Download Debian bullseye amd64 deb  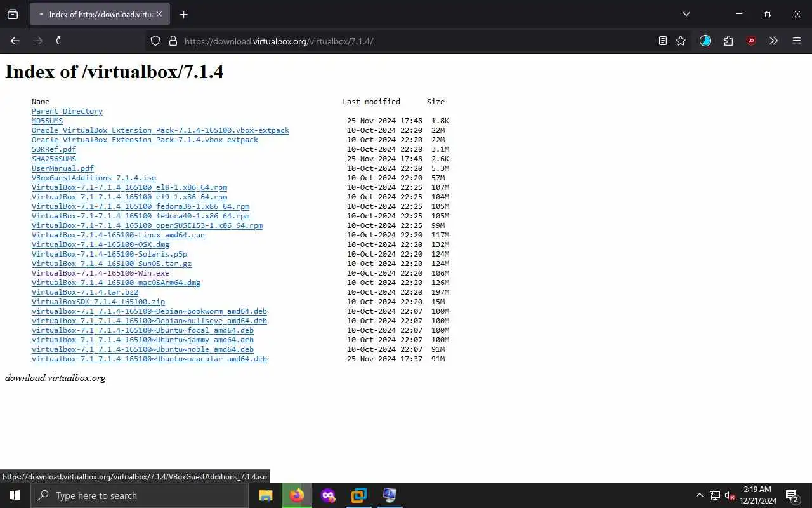pyautogui.click(x=149, y=321)
